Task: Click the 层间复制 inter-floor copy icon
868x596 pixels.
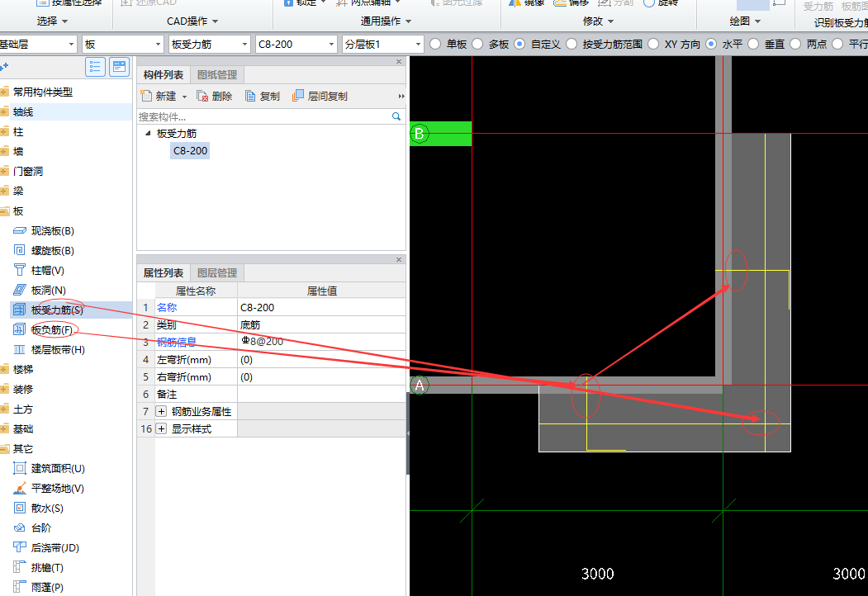Action: pyautogui.click(x=298, y=96)
